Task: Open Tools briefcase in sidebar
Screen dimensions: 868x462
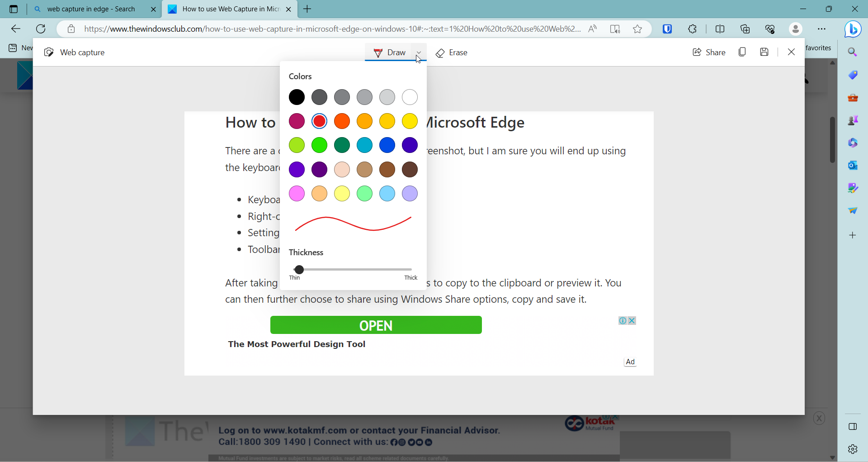Action: coord(853,98)
